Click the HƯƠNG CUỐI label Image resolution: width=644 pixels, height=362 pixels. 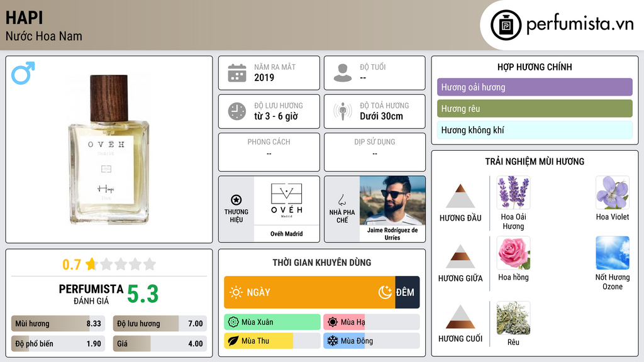[x=460, y=339]
